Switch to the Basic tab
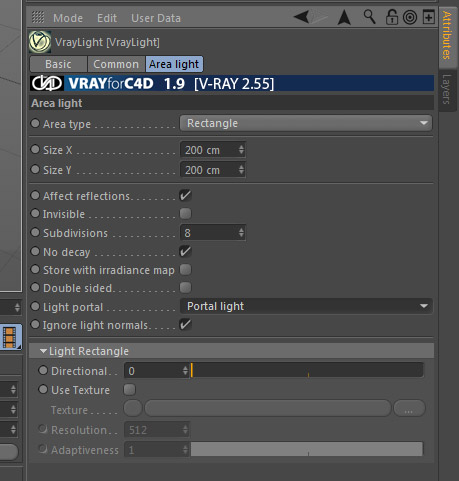Viewport: 459px width, 481px height. (x=58, y=64)
